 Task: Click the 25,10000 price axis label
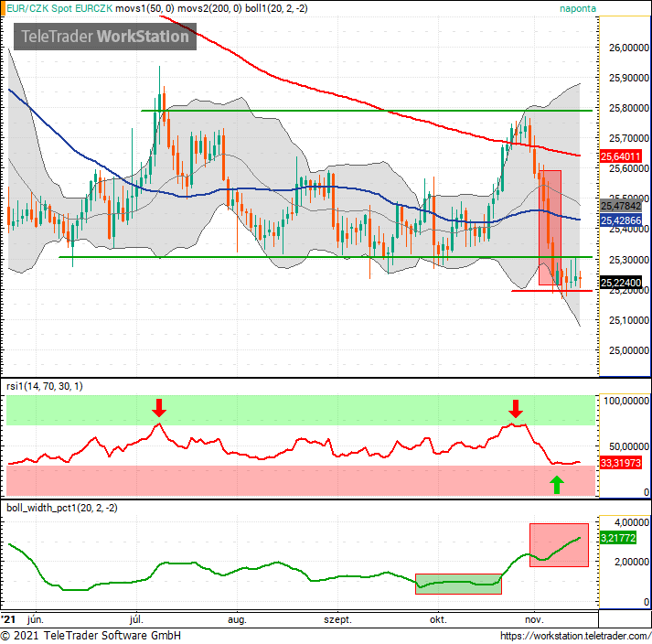(x=629, y=320)
